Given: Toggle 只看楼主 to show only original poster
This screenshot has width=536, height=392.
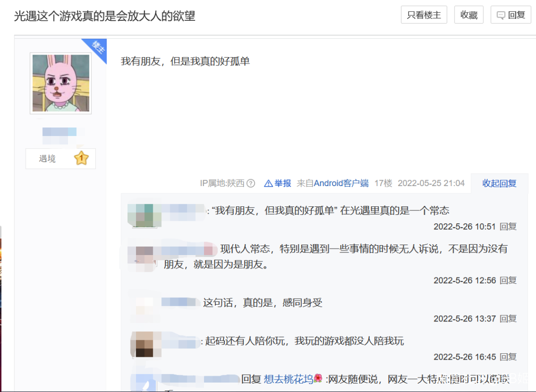Looking at the screenshot, I should pos(424,15).
